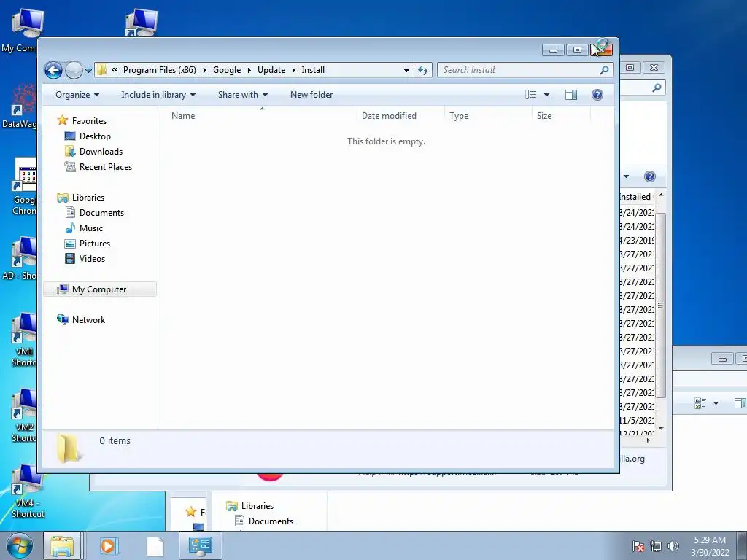Open Downloads in Favorites
This screenshot has height=560, width=747.
pyautogui.click(x=101, y=152)
